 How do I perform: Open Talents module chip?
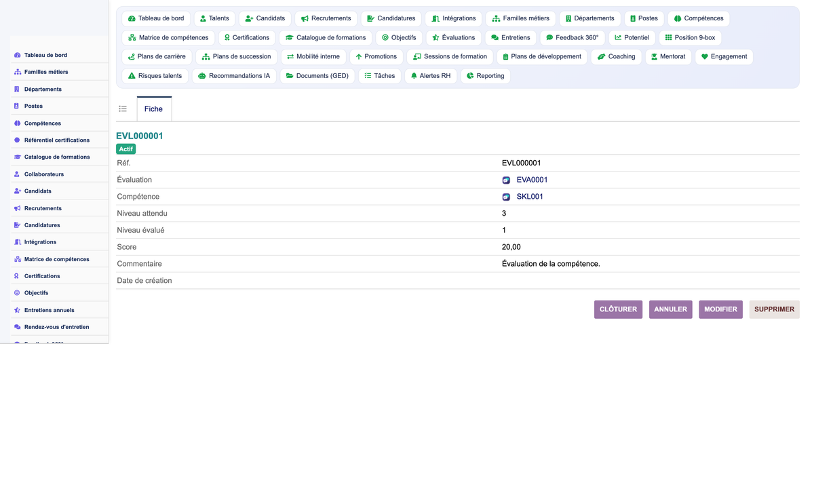point(214,18)
